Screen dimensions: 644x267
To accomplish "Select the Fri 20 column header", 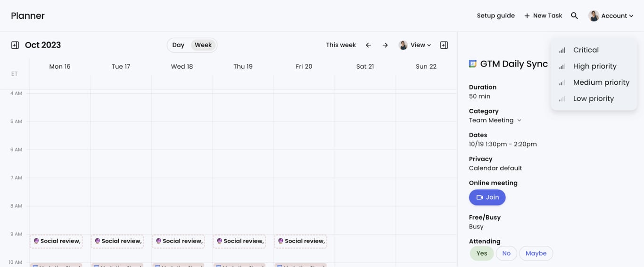I will point(304,66).
